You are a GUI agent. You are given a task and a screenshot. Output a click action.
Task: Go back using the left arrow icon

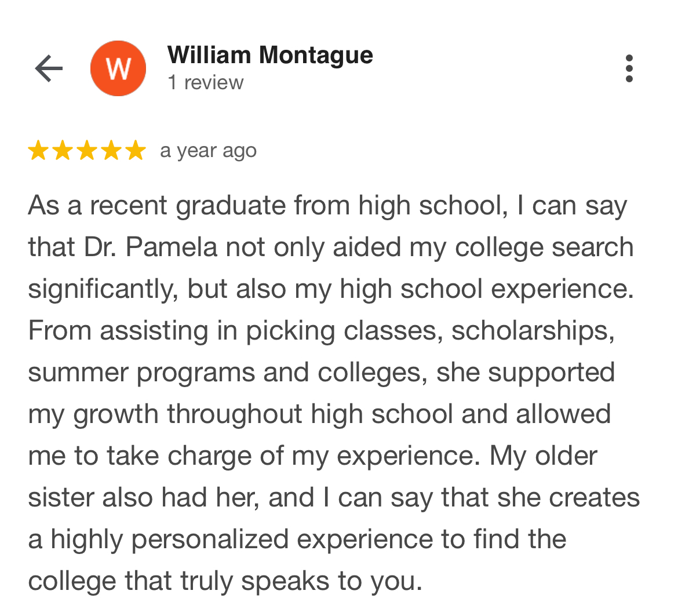(49, 69)
